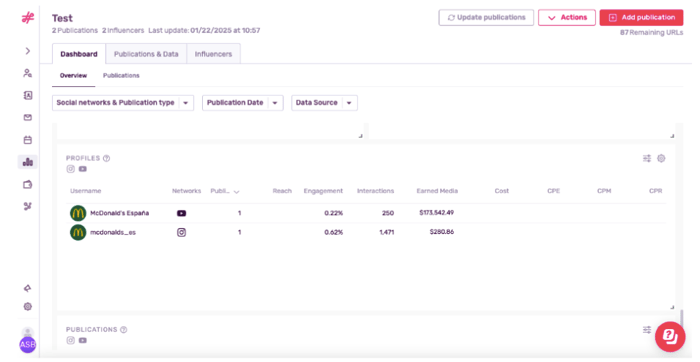Expand the Publication Date dropdown
This screenshot has height=362, width=700.
tap(243, 103)
